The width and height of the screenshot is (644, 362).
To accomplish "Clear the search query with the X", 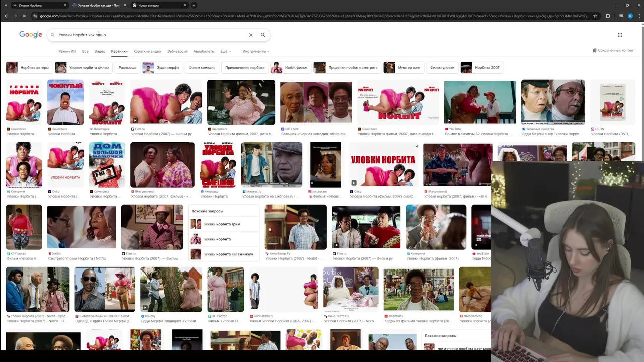I will pyautogui.click(x=250, y=35).
